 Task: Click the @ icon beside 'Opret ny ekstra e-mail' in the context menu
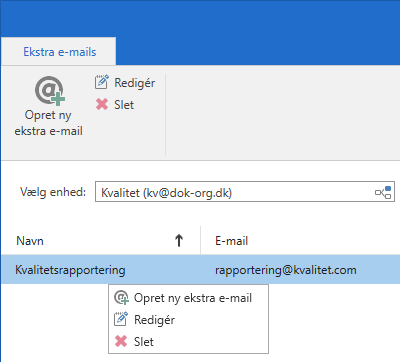[121, 297]
